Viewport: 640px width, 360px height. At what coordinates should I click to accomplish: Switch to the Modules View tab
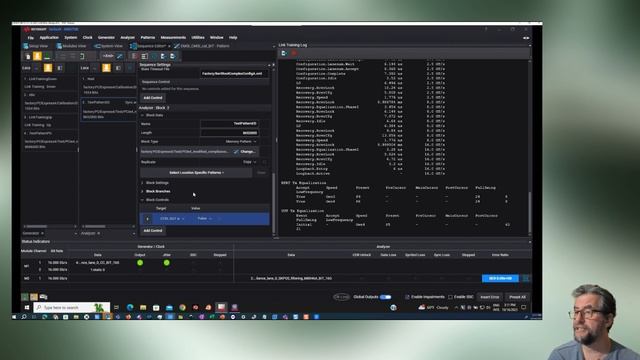pos(71,46)
